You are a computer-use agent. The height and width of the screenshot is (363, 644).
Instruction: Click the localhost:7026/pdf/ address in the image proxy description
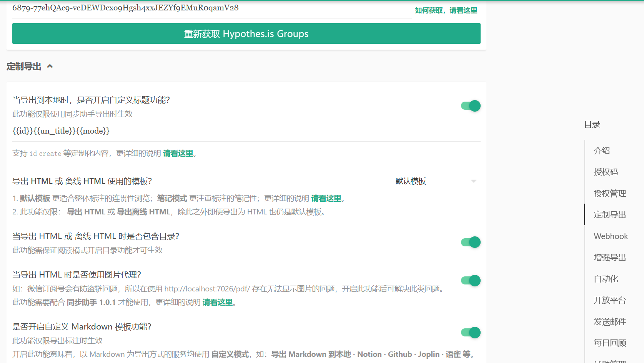click(x=207, y=289)
